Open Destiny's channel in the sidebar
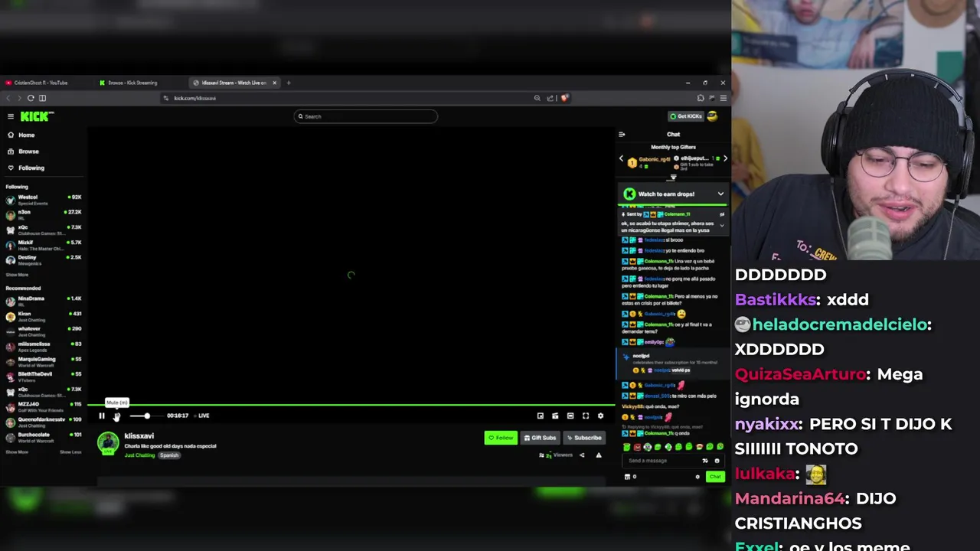 point(44,259)
